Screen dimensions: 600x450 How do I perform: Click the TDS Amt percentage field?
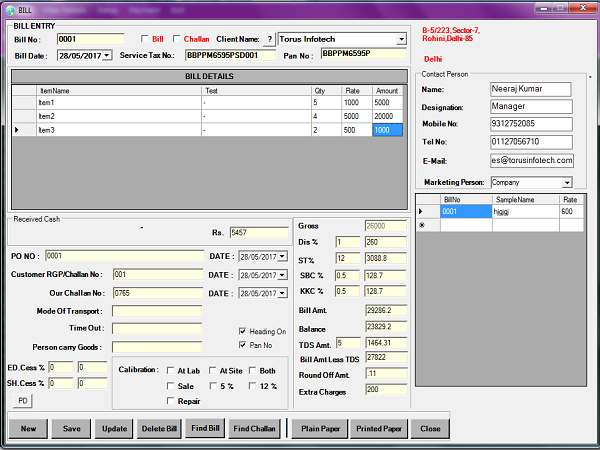pos(348,343)
